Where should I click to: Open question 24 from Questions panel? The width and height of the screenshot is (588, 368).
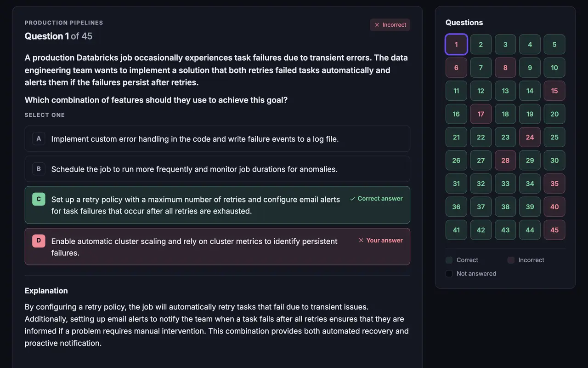tap(530, 137)
